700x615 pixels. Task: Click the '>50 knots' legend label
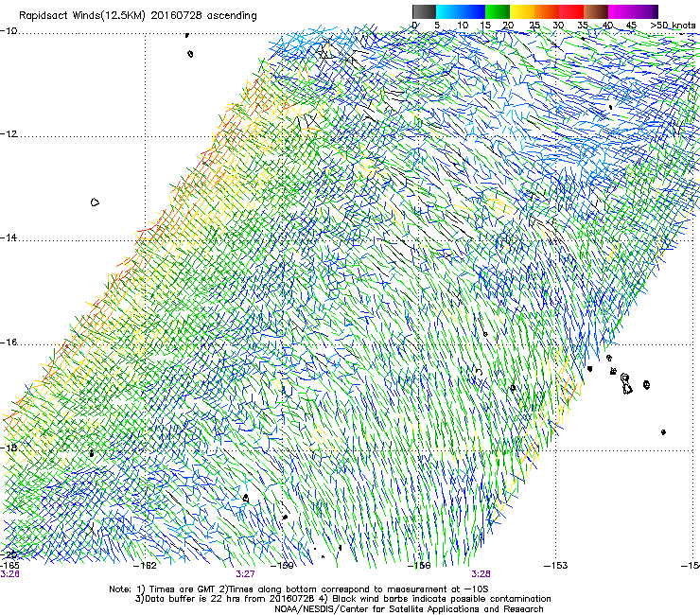[x=673, y=26]
